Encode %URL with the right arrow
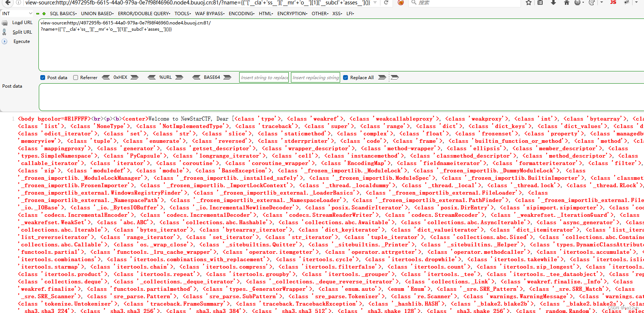The width and height of the screenshot is (644, 313). pos(179,77)
